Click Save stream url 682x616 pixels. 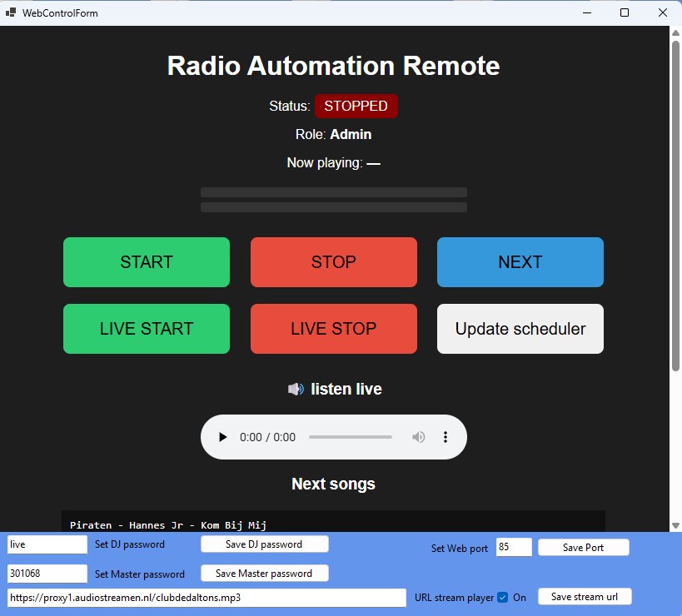point(584,597)
